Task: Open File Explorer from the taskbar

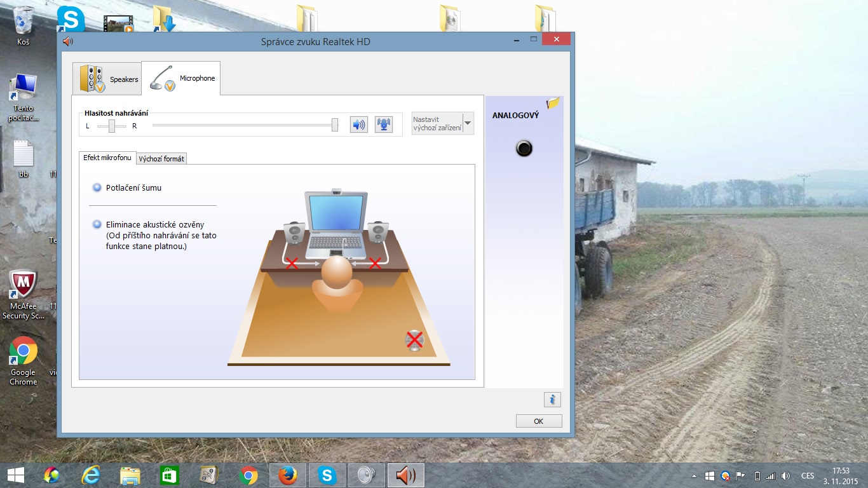Action: point(130,475)
